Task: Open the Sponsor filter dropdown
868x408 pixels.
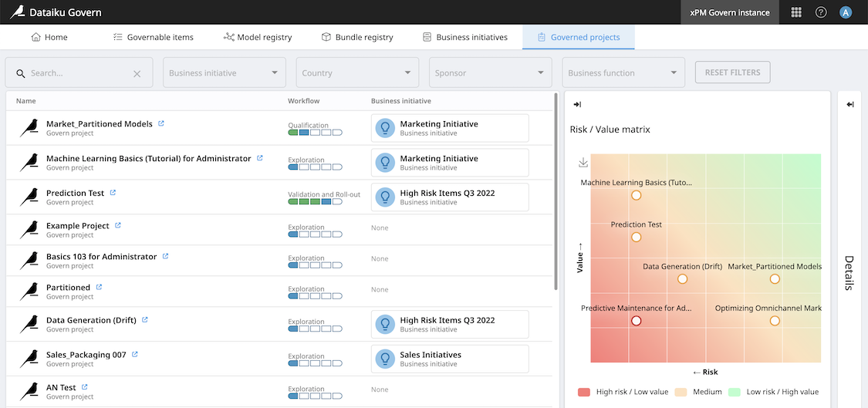Action: coord(491,72)
